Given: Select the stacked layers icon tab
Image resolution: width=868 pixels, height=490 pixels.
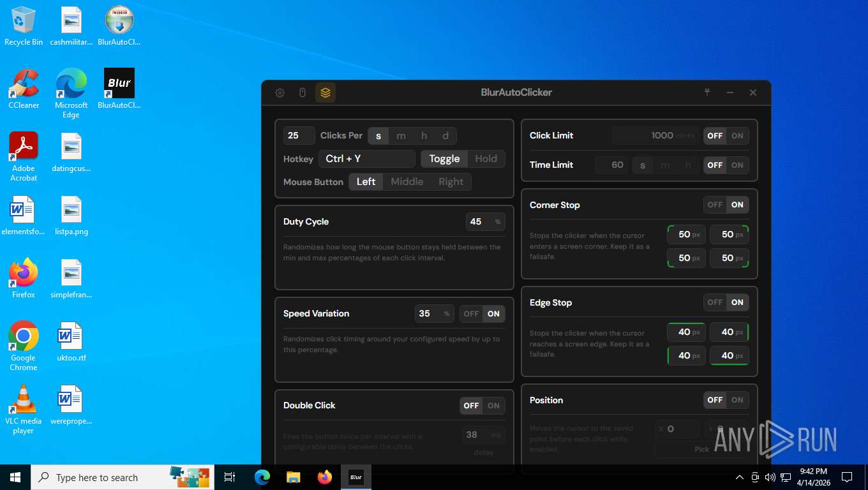Looking at the screenshot, I should (325, 93).
